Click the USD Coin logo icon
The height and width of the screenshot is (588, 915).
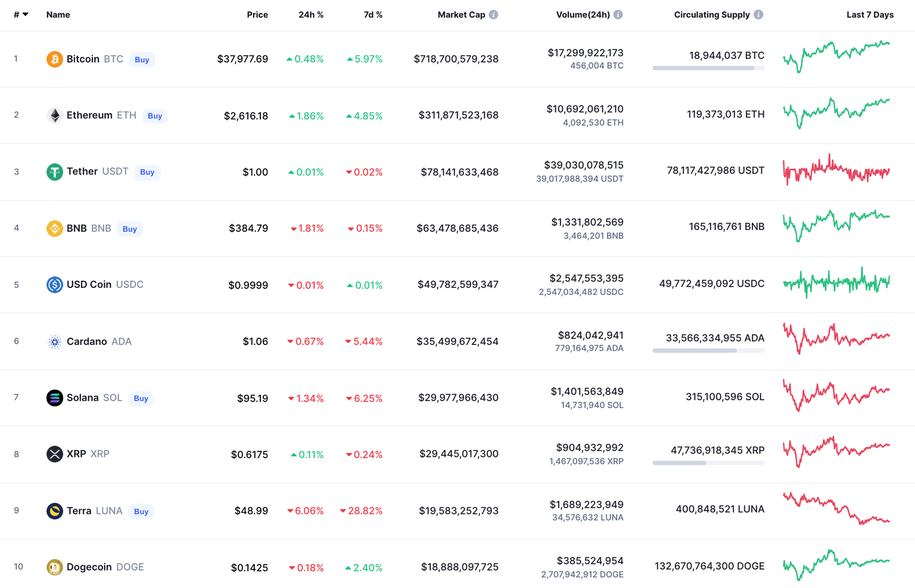54,285
